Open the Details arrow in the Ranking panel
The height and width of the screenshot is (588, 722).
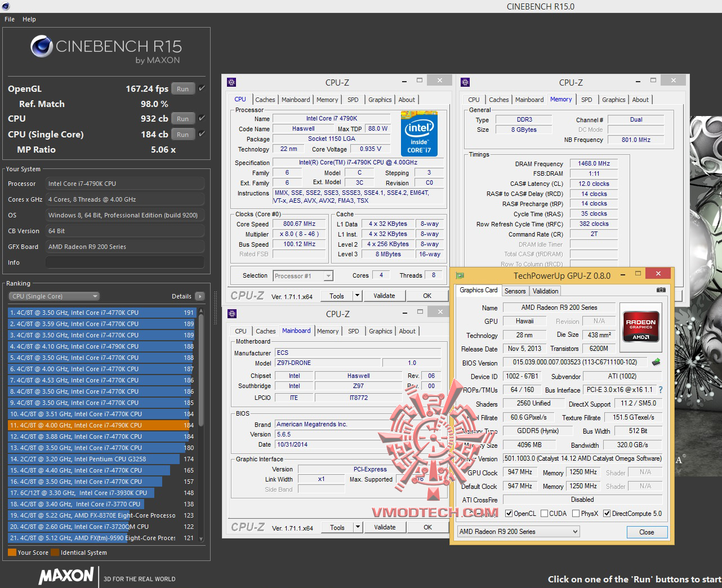click(200, 296)
